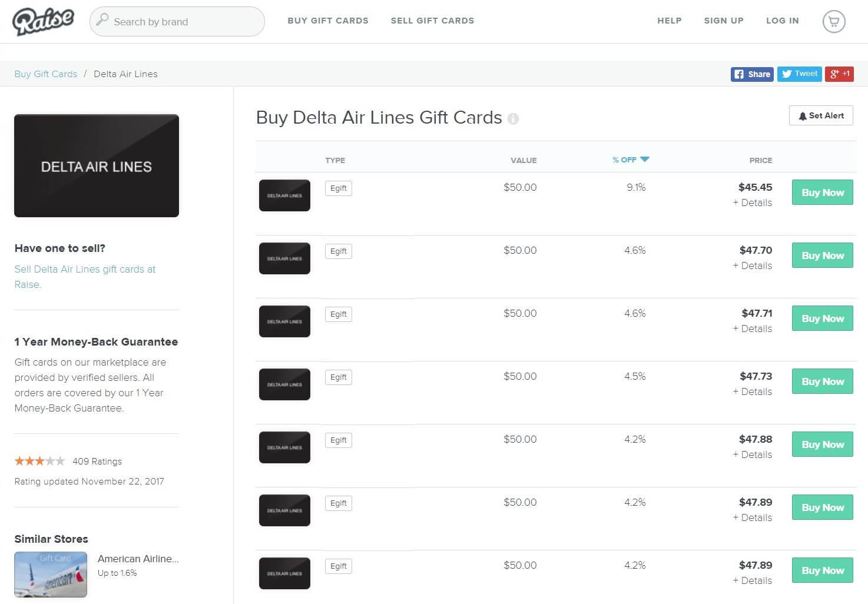The image size is (868, 604).
Task: Click Buy Now for the $47.70 card
Action: 822,255
